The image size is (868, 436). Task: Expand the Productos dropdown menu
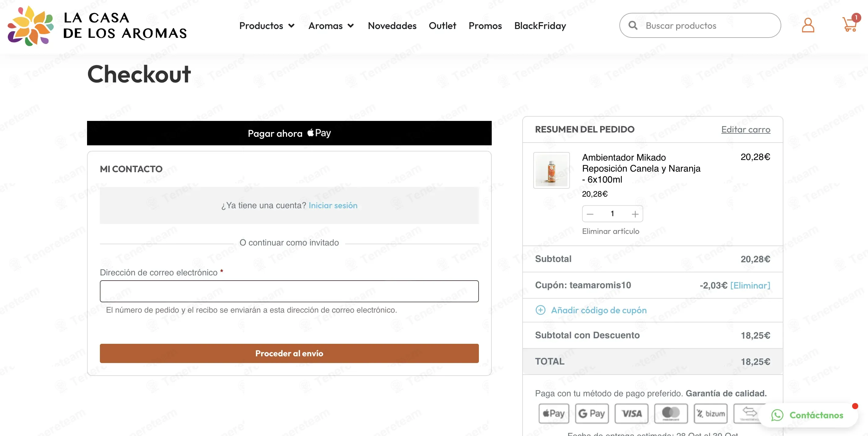pos(267,26)
